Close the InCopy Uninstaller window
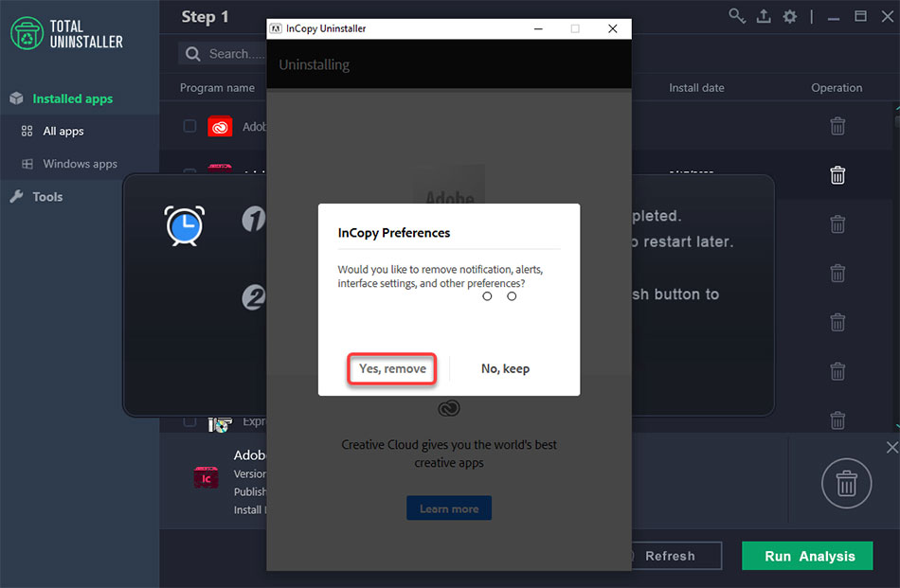The width and height of the screenshot is (900, 588). click(612, 28)
